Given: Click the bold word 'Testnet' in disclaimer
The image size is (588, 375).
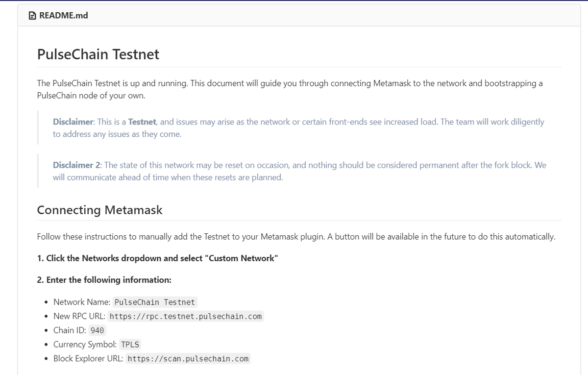Looking at the screenshot, I should point(142,122).
